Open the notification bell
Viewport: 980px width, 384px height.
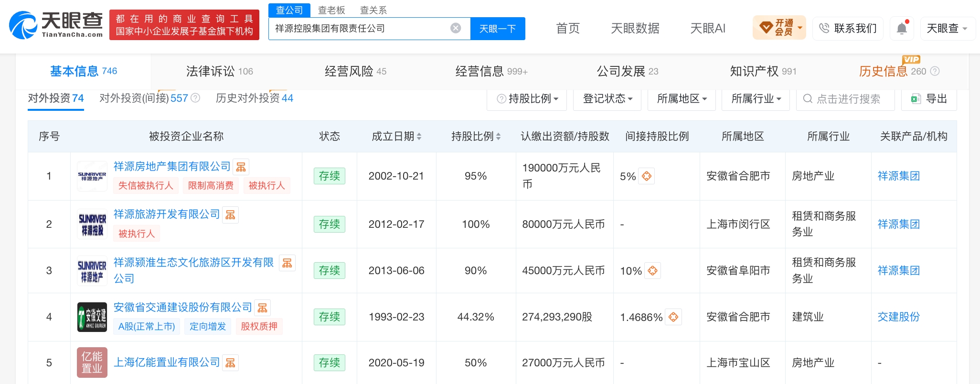pyautogui.click(x=902, y=28)
